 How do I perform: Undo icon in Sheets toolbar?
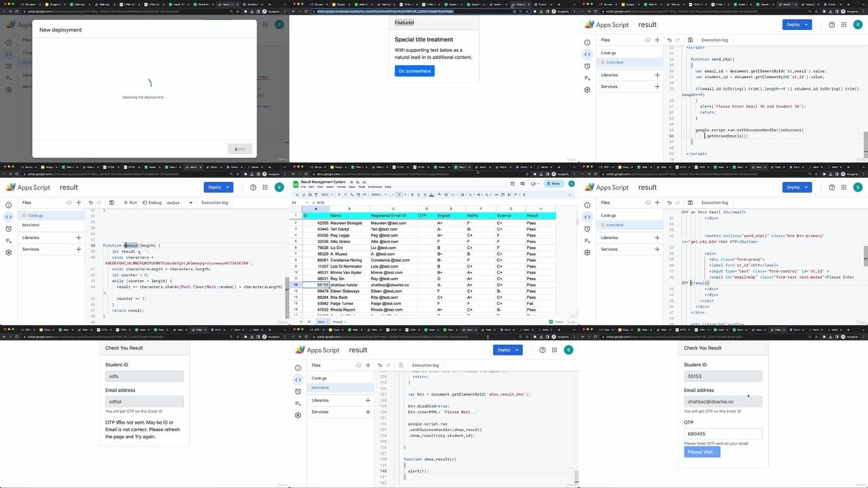pos(297,194)
